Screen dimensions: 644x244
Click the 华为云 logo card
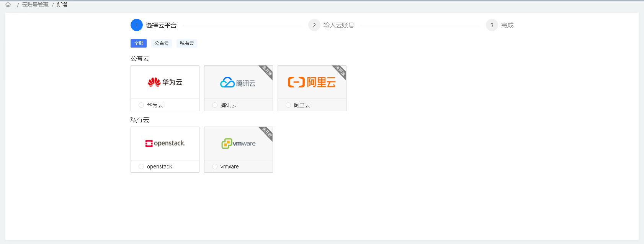[x=165, y=82]
